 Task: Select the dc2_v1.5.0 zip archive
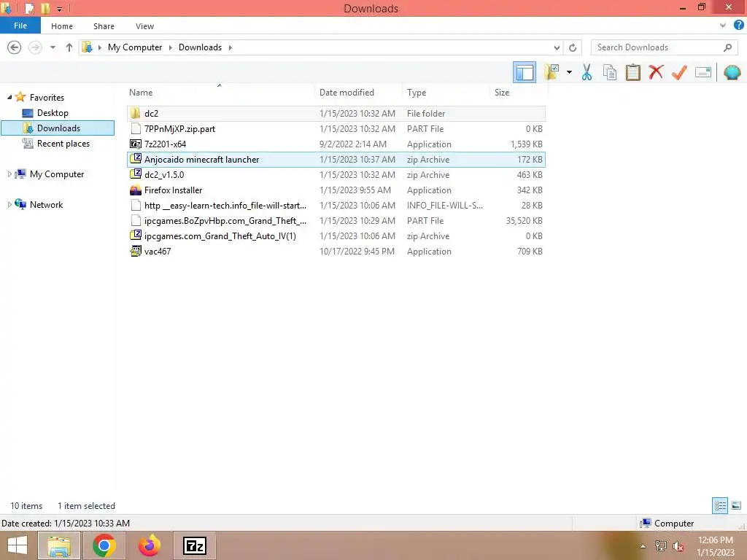tap(336, 175)
